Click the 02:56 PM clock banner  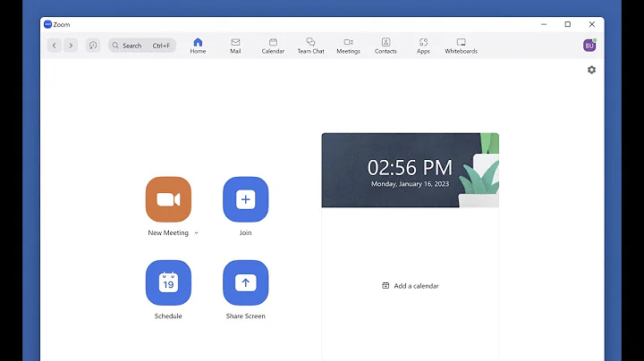click(411, 171)
